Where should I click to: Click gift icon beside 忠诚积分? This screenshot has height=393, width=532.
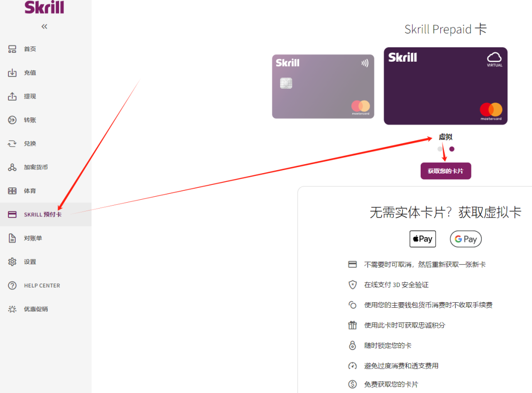pos(353,325)
